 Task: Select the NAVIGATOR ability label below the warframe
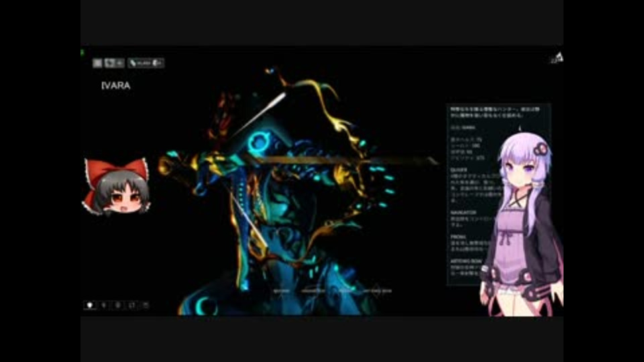pyautogui.click(x=313, y=291)
